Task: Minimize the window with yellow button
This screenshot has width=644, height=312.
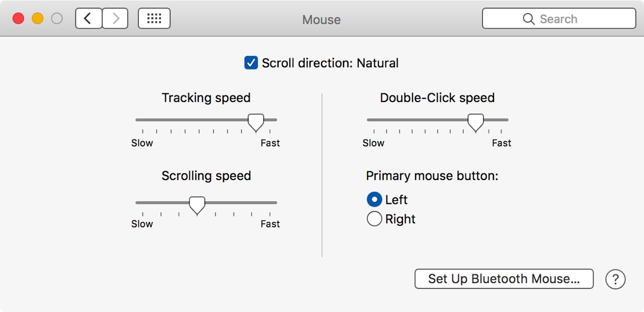Action: [x=38, y=19]
